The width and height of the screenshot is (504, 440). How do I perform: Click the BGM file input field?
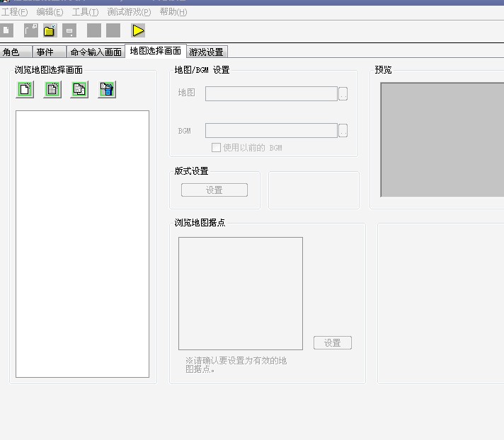(271, 130)
